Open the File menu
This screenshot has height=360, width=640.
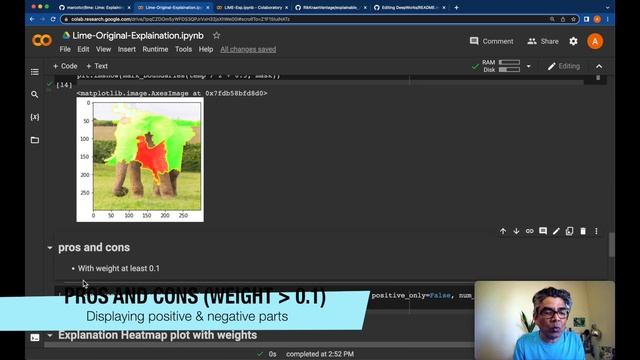tap(65, 49)
